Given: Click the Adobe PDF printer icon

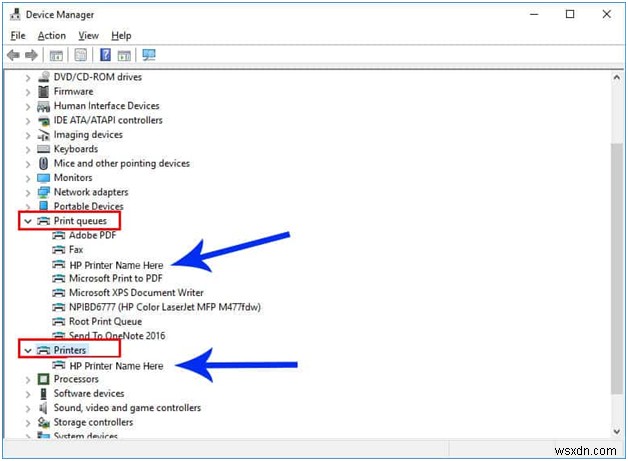Looking at the screenshot, I should tap(58, 235).
